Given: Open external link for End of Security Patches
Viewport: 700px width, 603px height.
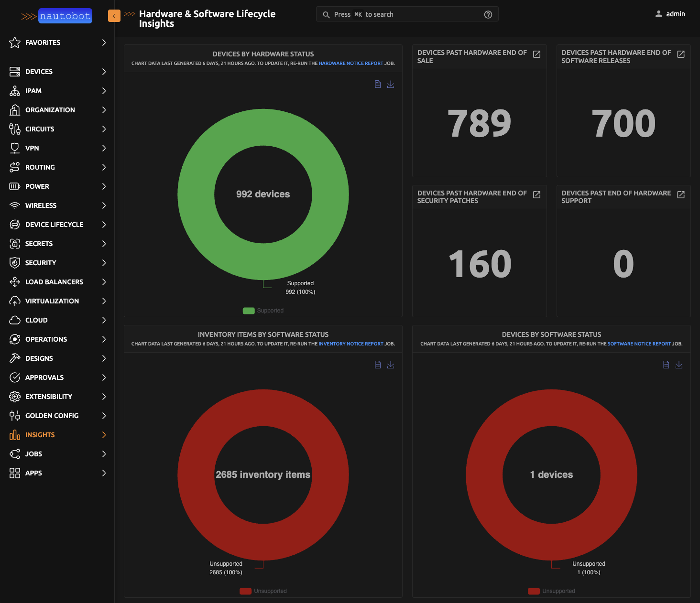Looking at the screenshot, I should coord(536,194).
